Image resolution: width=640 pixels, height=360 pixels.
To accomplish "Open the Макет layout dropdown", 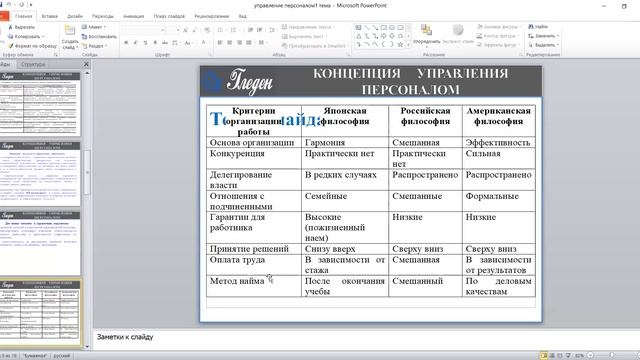I will (x=94, y=27).
